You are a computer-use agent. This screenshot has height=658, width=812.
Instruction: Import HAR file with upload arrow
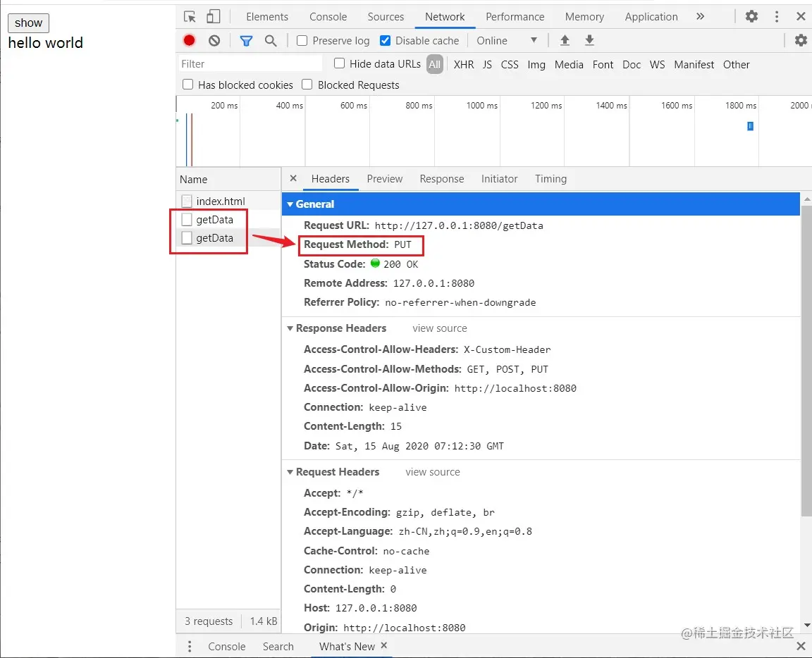click(x=565, y=40)
